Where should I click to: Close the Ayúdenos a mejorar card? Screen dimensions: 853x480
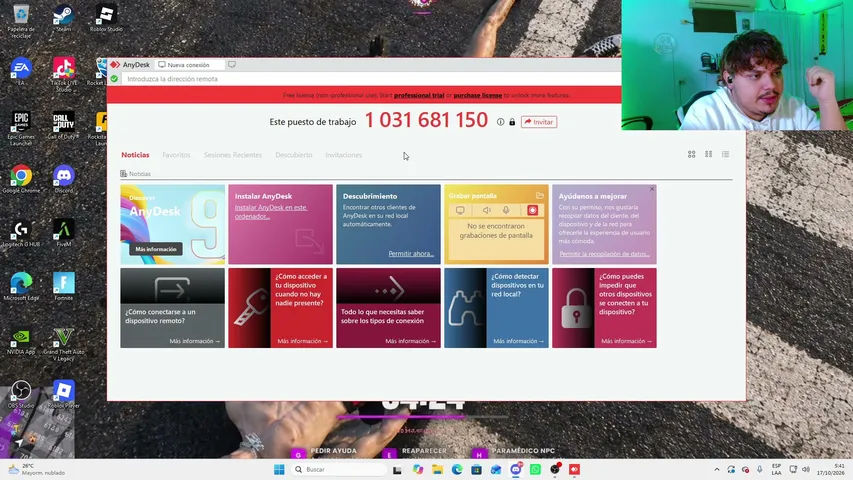pos(652,189)
